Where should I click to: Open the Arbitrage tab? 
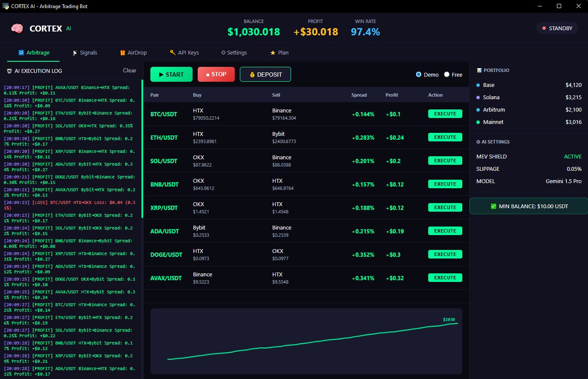34,53
